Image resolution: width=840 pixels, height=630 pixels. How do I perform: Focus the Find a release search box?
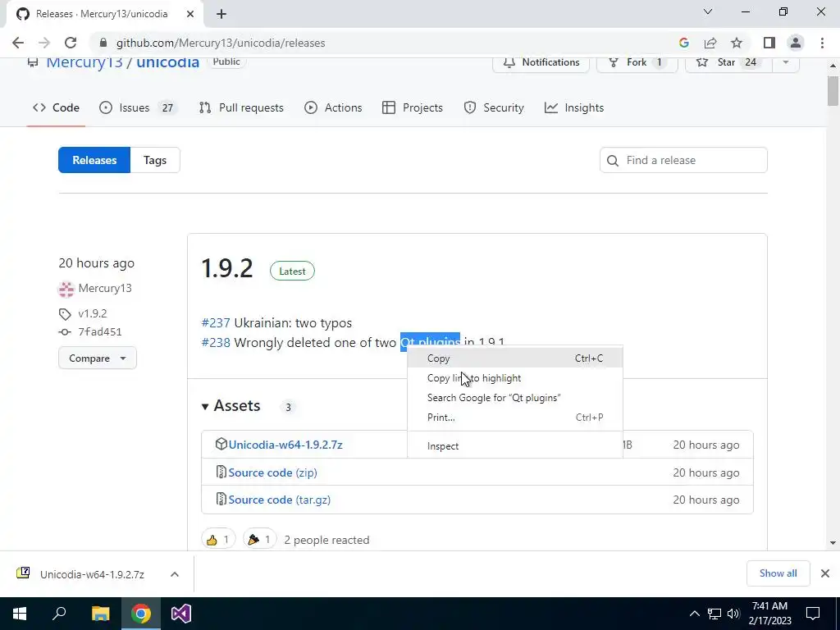click(683, 160)
